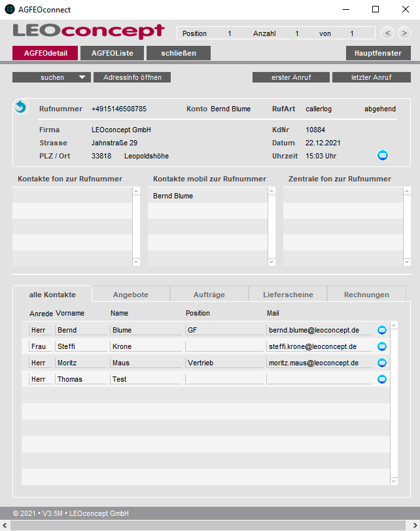Image resolution: width=420 pixels, height=531 pixels.
Task: Jump to erster Anruf
Action: (x=291, y=77)
